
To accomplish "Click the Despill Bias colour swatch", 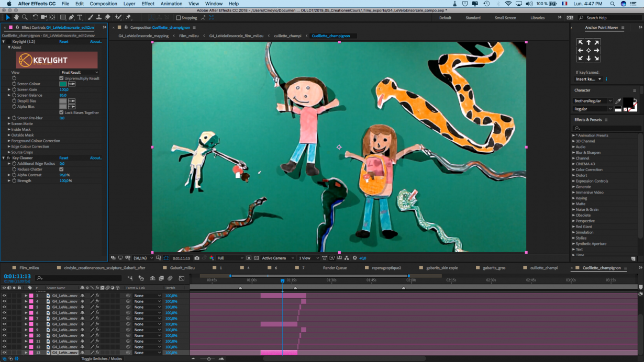I will [x=63, y=101].
